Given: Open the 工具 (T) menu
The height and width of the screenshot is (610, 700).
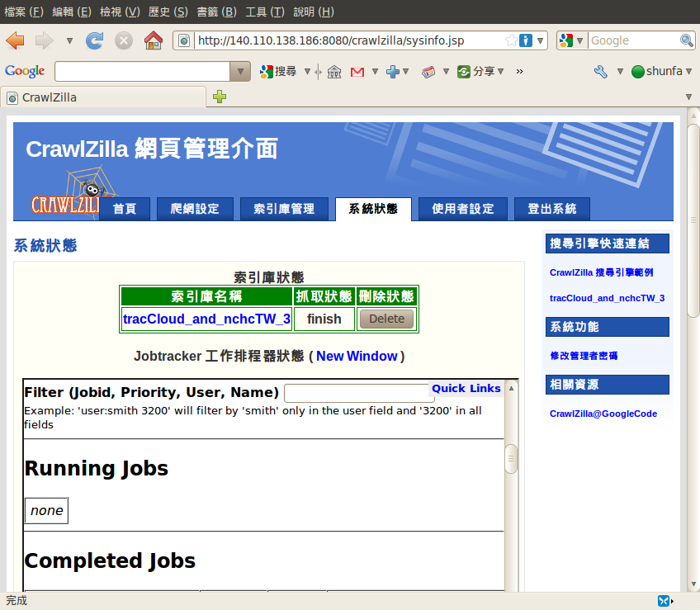Looking at the screenshot, I should click(x=265, y=12).
